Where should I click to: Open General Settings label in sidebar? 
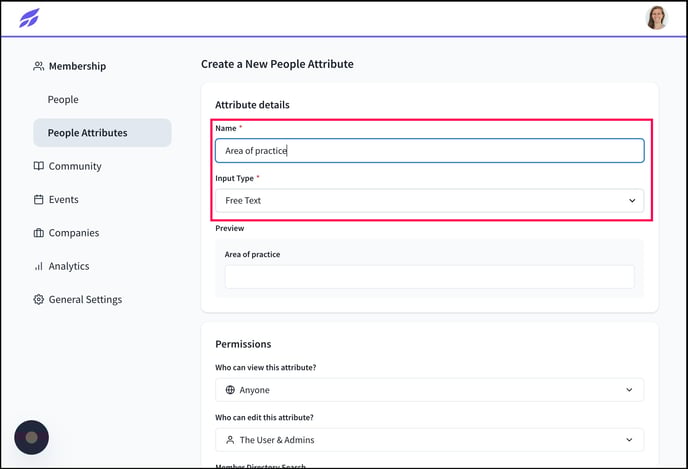[x=86, y=300]
